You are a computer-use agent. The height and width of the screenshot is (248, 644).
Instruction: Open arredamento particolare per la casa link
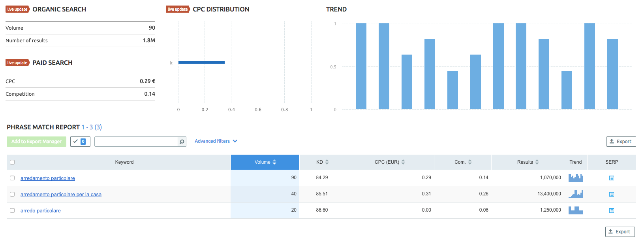(61, 195)
